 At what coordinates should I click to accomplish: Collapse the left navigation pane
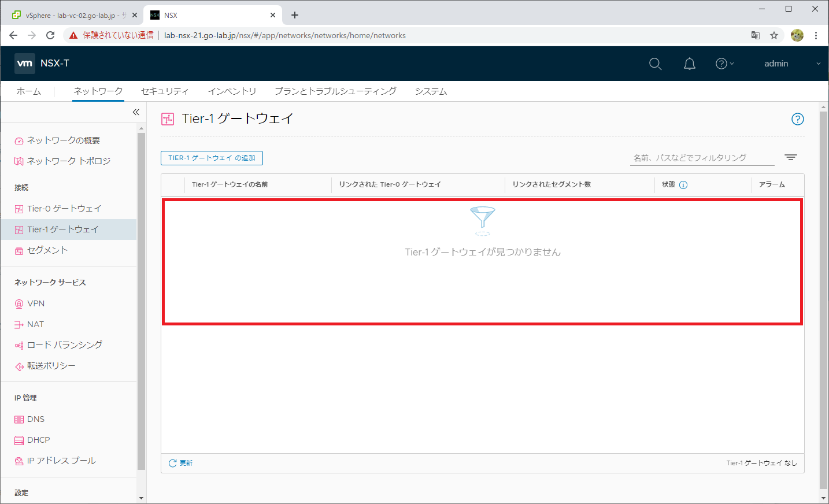136,112
